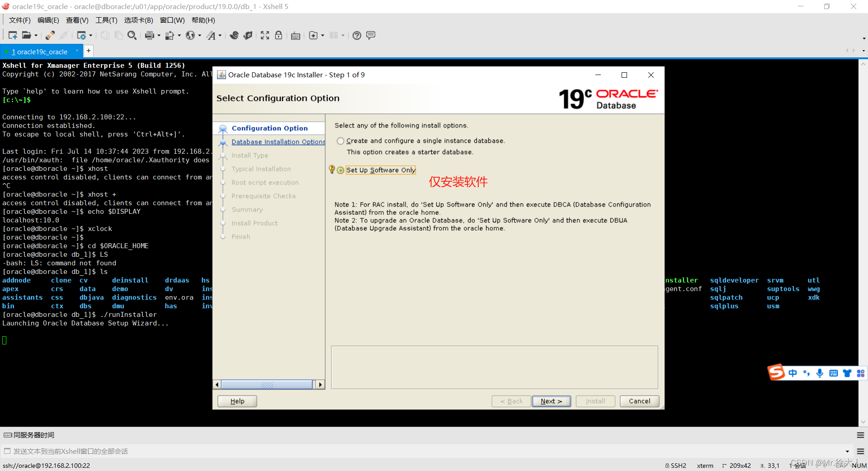Viewport: 868px width, 471px height.
Task: Click the globe encoding icon
Action: [190, 35]
